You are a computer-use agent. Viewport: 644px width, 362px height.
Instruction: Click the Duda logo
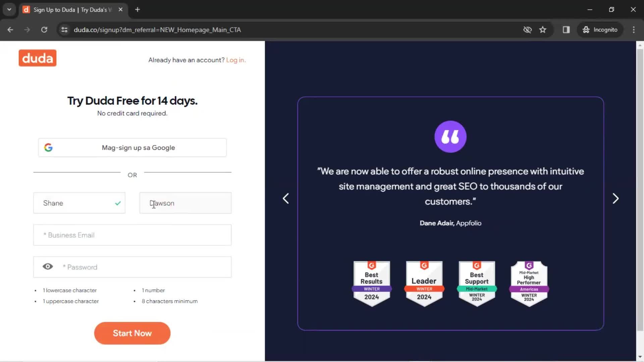coord(38,58)
